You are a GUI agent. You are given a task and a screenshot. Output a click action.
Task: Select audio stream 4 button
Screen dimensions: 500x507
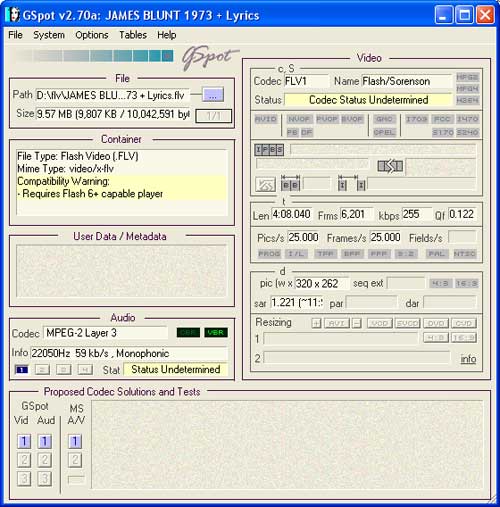pos(85,370)
